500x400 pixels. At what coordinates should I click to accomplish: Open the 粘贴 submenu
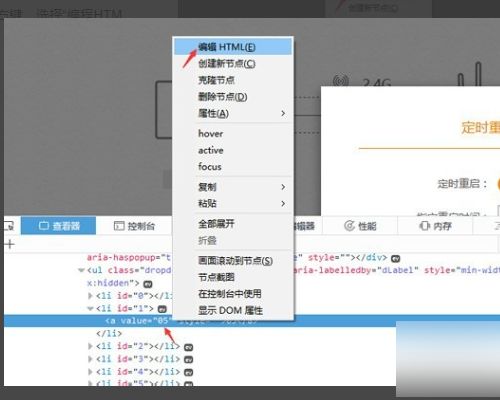[x=233, y=203]
